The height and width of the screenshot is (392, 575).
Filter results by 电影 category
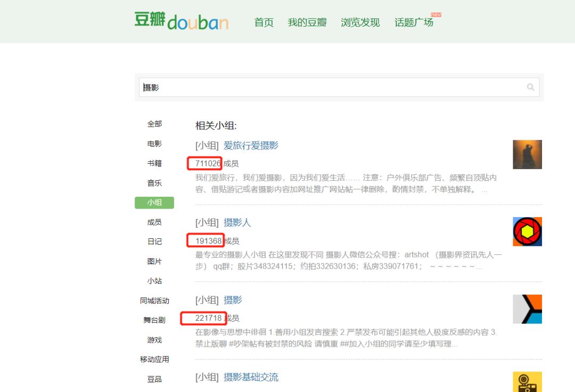154,144
